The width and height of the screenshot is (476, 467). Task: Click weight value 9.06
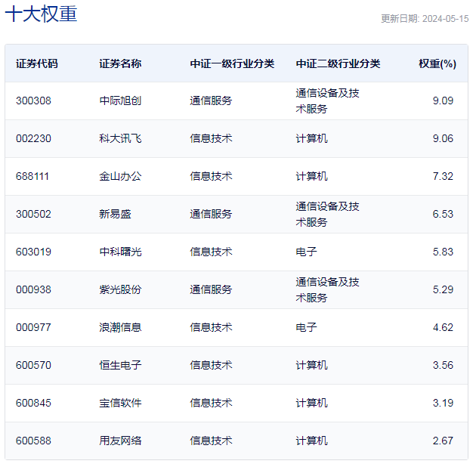pyautogui.click(x=443, y=138)
